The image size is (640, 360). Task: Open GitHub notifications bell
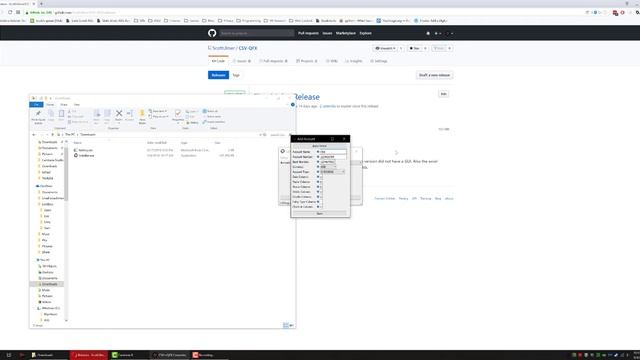click(428, 33)
